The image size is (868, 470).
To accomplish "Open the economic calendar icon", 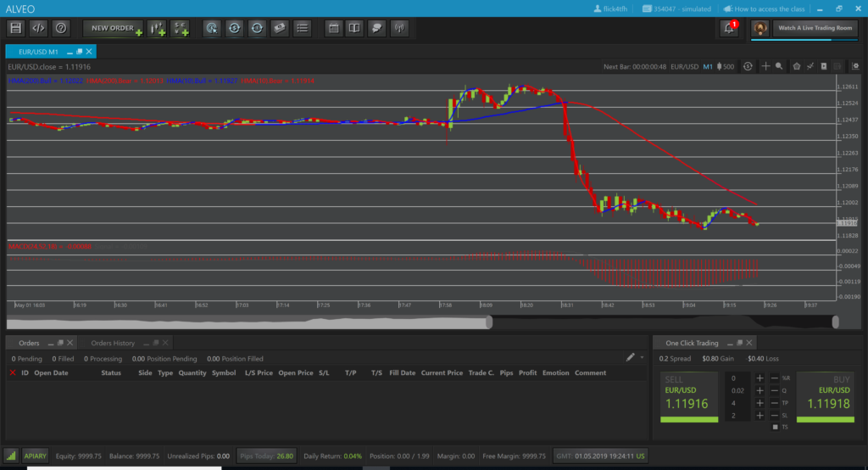I will click(334, 28).
